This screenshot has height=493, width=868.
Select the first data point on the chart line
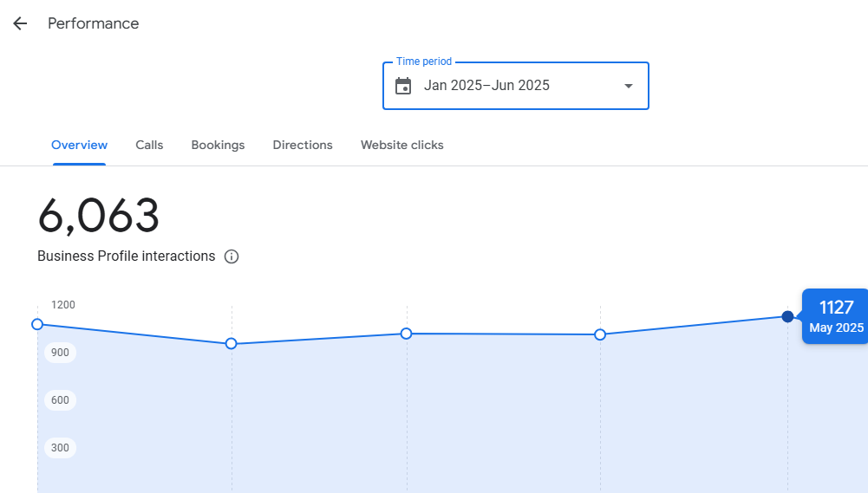[37, 324]
